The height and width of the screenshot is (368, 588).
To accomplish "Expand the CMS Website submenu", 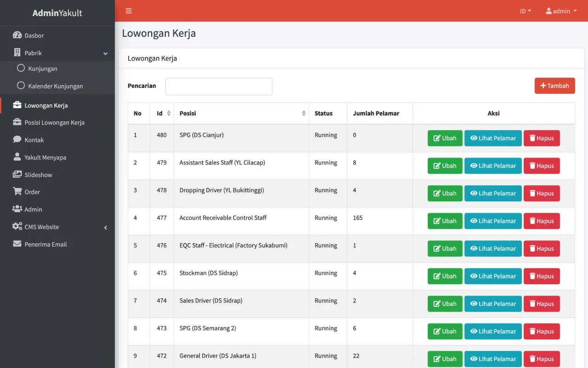I will [x=105, y=227].
